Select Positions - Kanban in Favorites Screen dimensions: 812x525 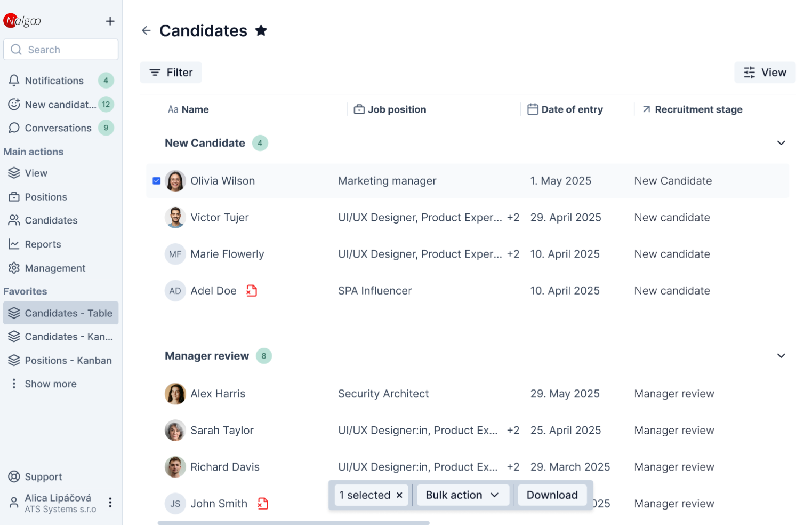(68, 361)
